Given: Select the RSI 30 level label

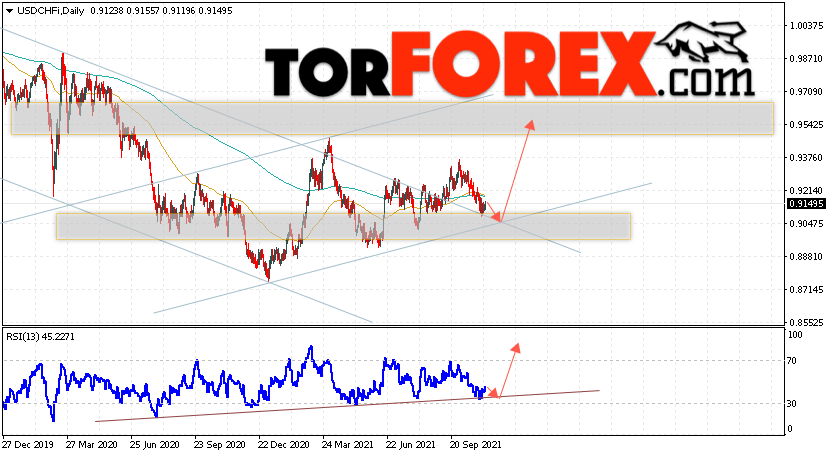Looking at the screenshot, I should coord(792,404).
